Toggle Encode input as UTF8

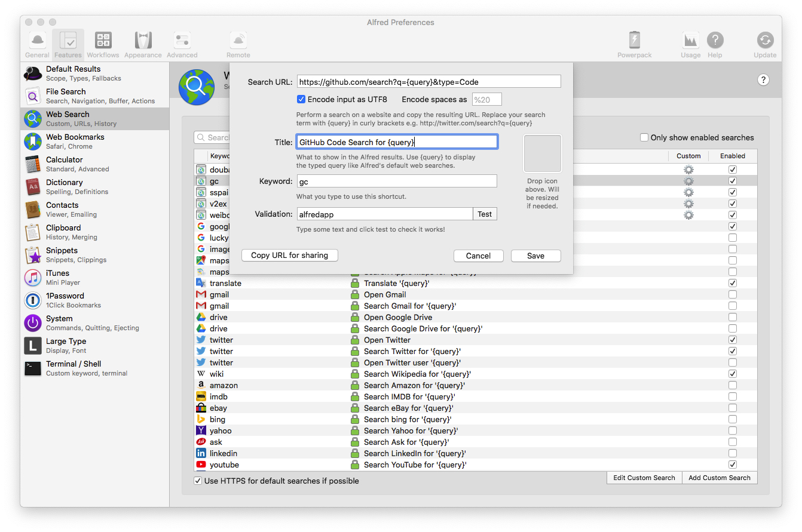pyautogui.click(x=301, y=99)
